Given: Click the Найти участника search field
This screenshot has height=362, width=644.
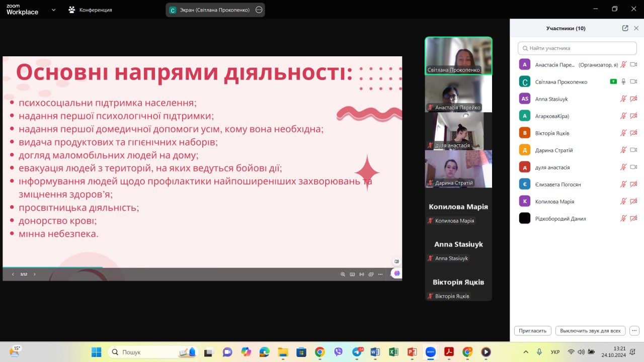Looking at the screenshot, I should coord(577,48).
